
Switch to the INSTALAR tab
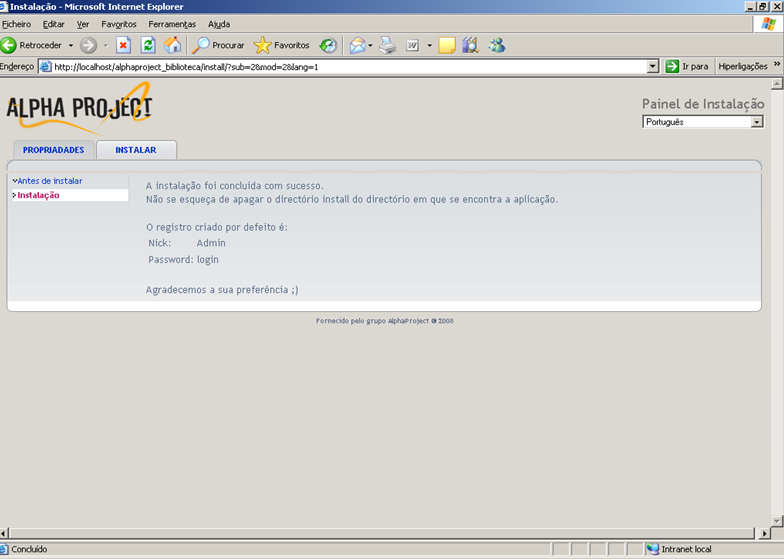(136, 150)
